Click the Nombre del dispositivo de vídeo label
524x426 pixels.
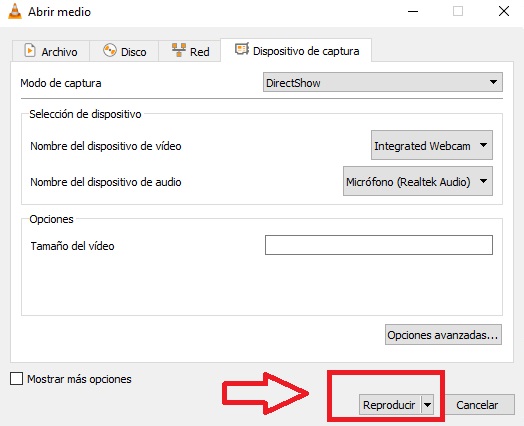(106, 146)
